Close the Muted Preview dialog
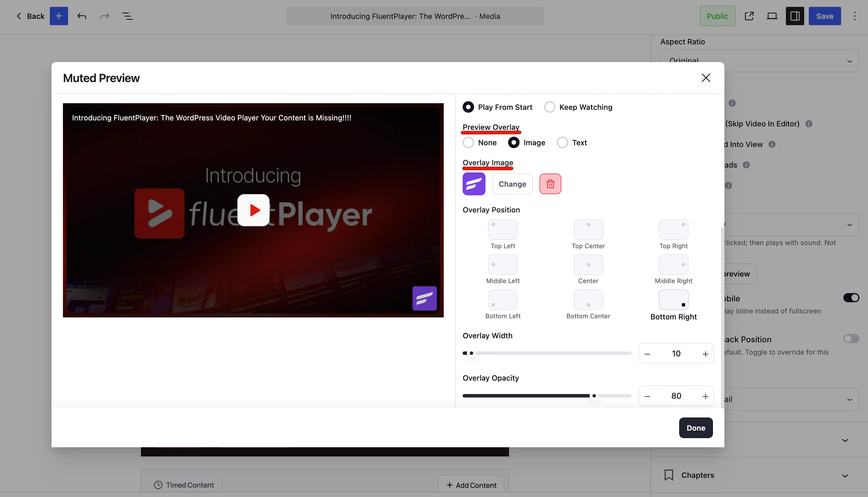The width and height of the screenshot is (868, 497). pos(706,78)
